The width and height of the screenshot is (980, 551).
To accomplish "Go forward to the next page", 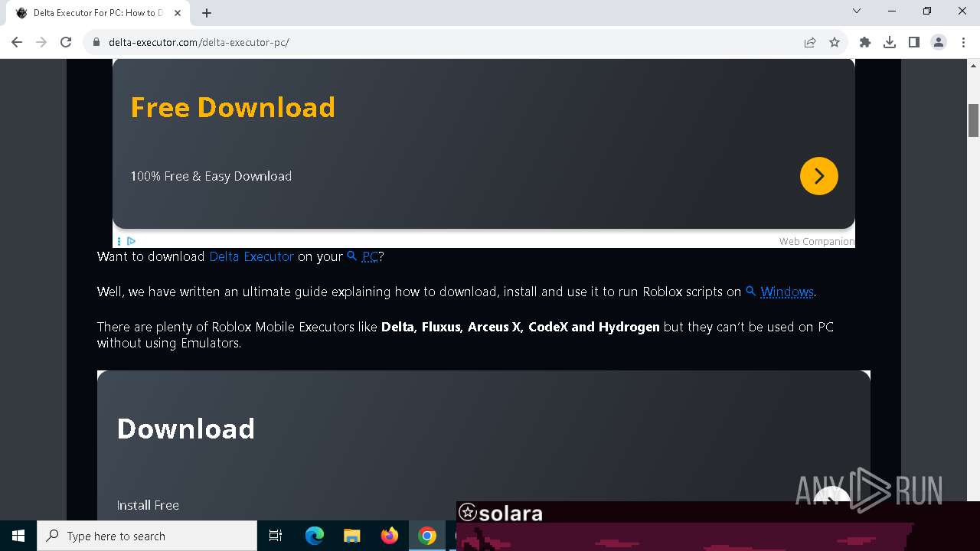I will coord(41,42).
